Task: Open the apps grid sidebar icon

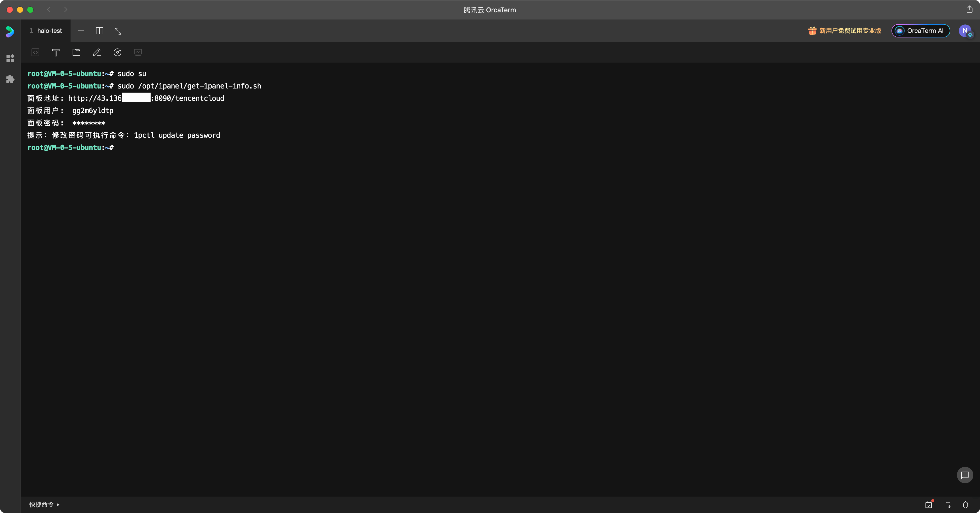Action: point(10,58)
